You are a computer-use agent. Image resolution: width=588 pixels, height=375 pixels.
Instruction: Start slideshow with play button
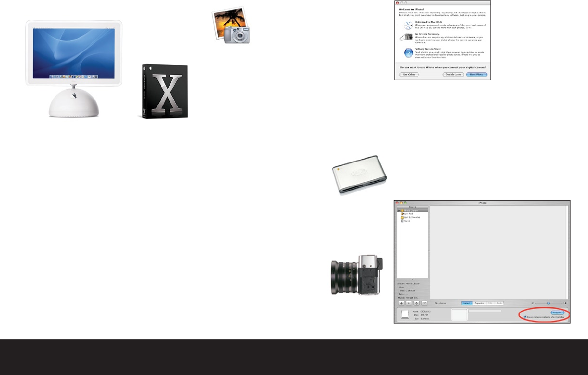click(x=409, y=303)
